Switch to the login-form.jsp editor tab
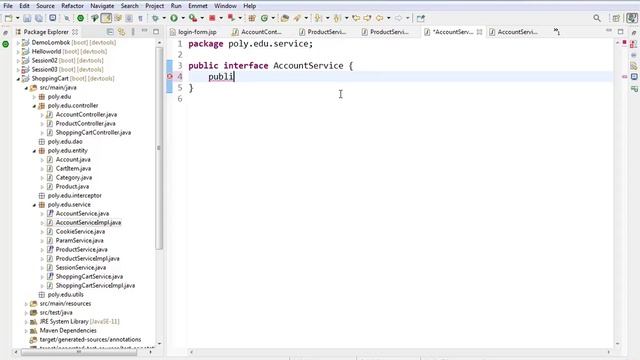The image size is (640, 360). pos(197,32)
